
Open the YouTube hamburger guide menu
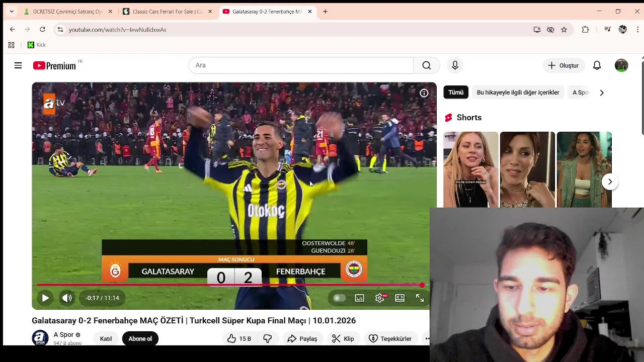click(x=18, y=65)
